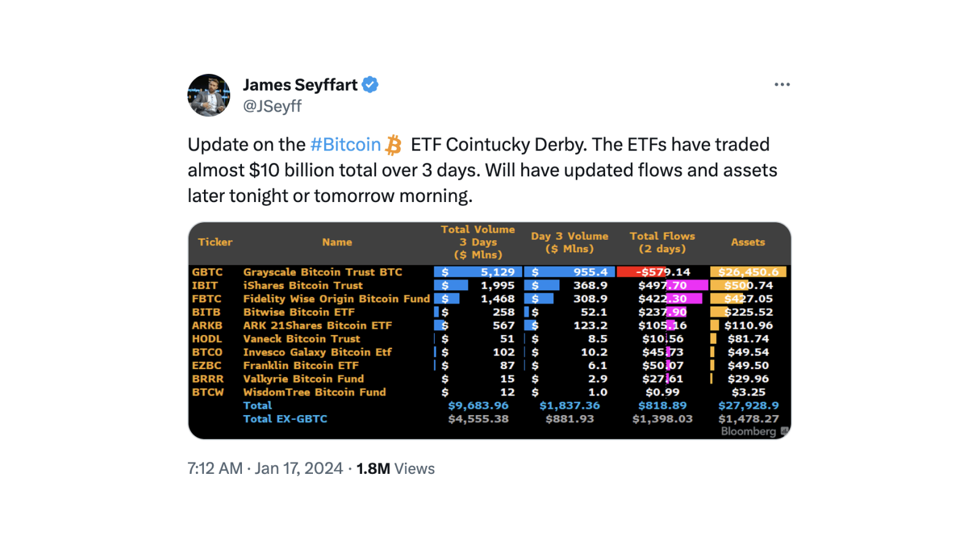This screenshot has height=551, width=980.
Task: Click the magenta IBIT $497.70 flows bar
Action: (687, 285)
